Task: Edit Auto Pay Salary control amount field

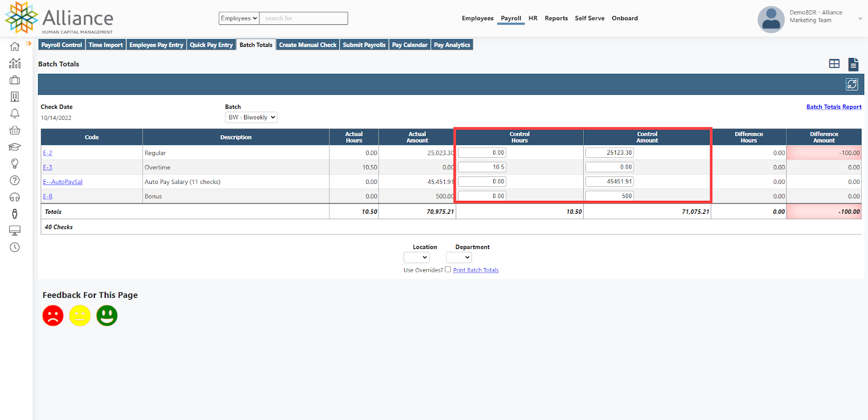Action: (x=609, y=182)
